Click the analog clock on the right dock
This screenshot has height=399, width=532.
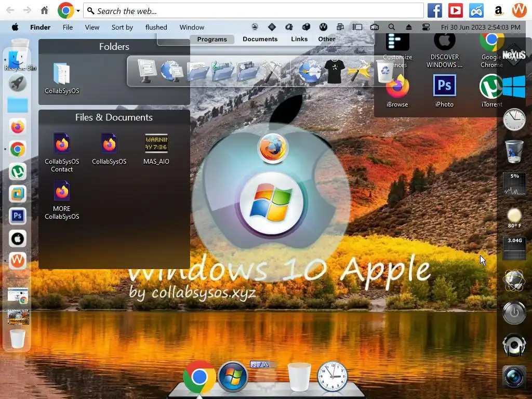point(514,119)
